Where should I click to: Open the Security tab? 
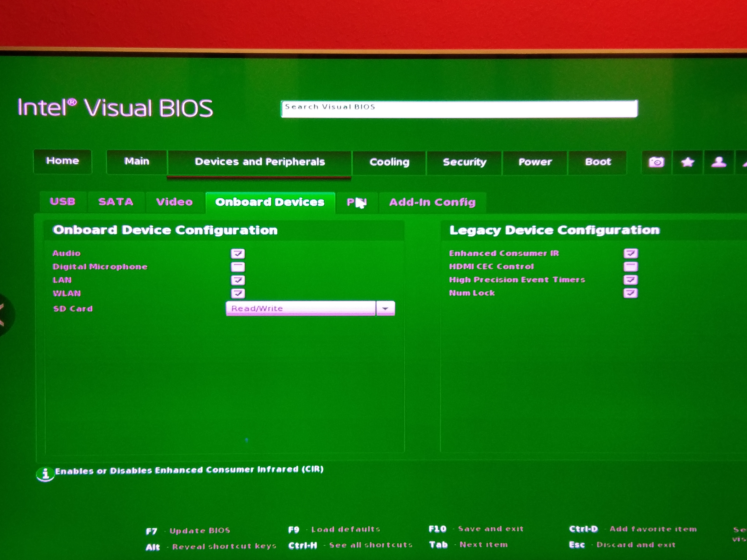coord(464,163)
